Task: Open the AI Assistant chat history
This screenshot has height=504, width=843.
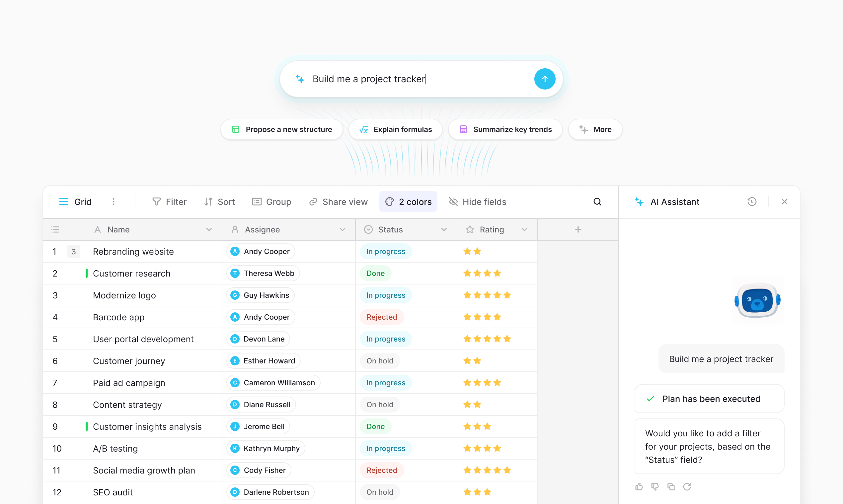Action: [752, 201]
